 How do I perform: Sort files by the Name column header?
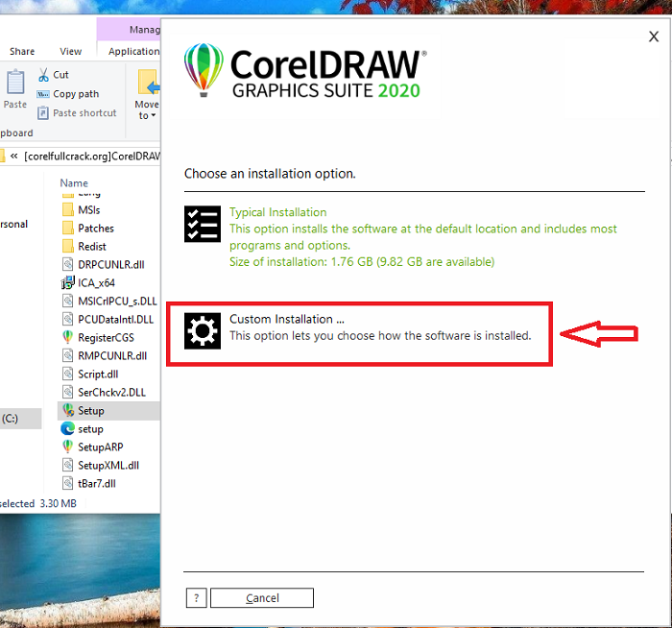coord(74,182)
